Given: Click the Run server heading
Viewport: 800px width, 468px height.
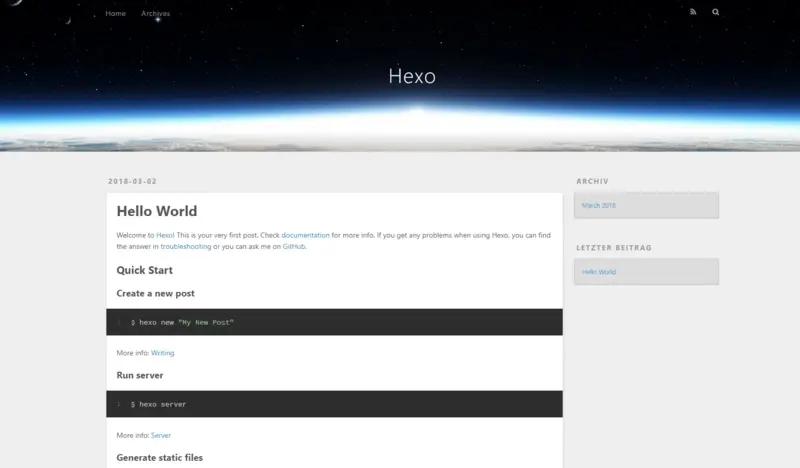Looking at the screenshot, I should (x=140, y=375).
